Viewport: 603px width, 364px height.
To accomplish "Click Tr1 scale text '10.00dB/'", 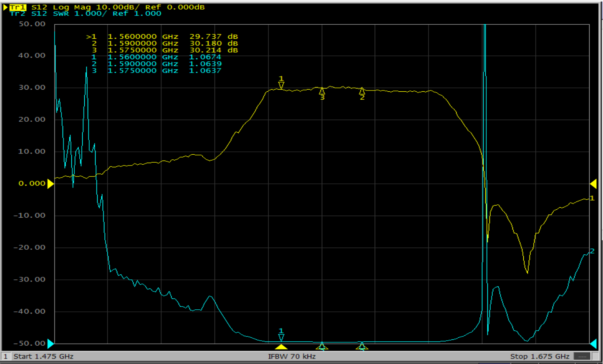I will 118,7.
